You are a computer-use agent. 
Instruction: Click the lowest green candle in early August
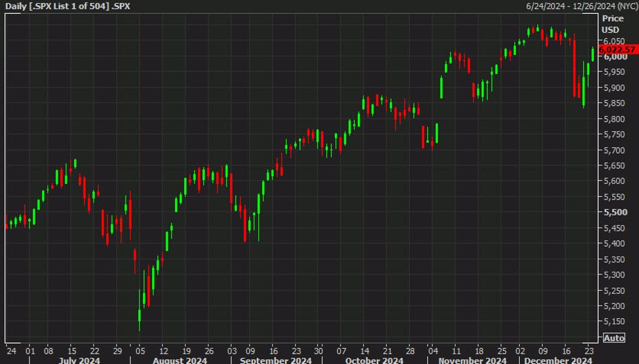click(x=140, y=319)
